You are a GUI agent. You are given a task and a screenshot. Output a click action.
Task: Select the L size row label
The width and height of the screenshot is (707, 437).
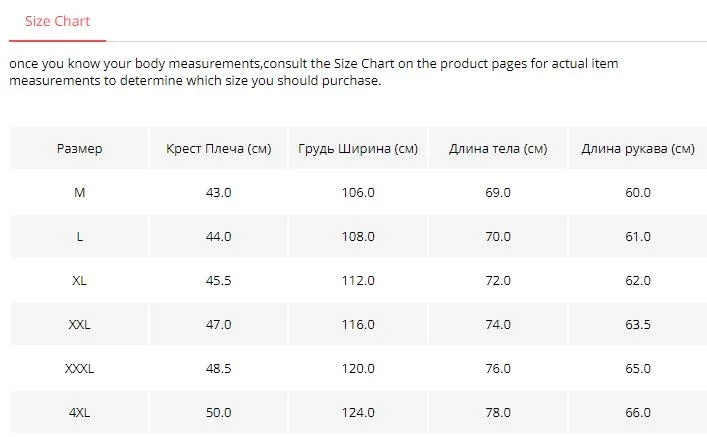pos(79,236)
